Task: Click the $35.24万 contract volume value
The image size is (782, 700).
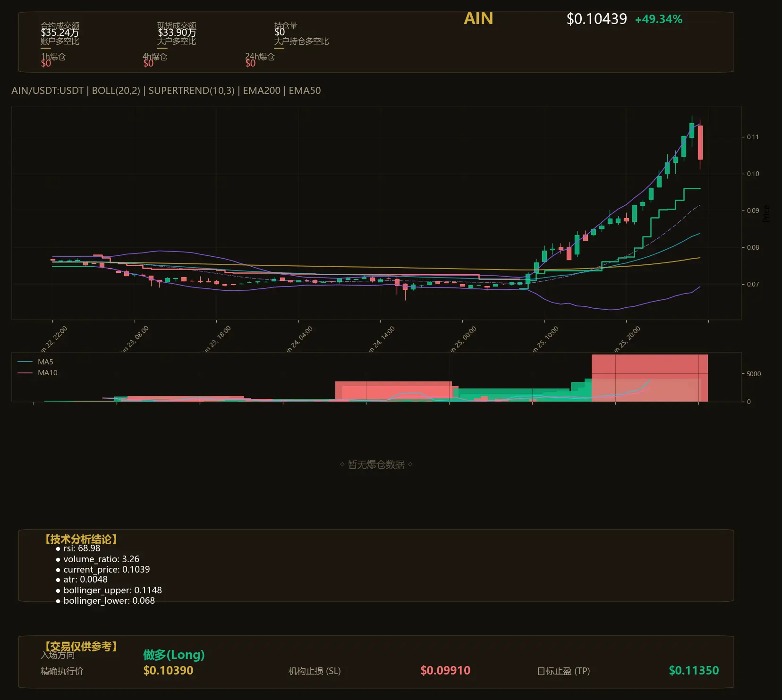Action: 59,33
